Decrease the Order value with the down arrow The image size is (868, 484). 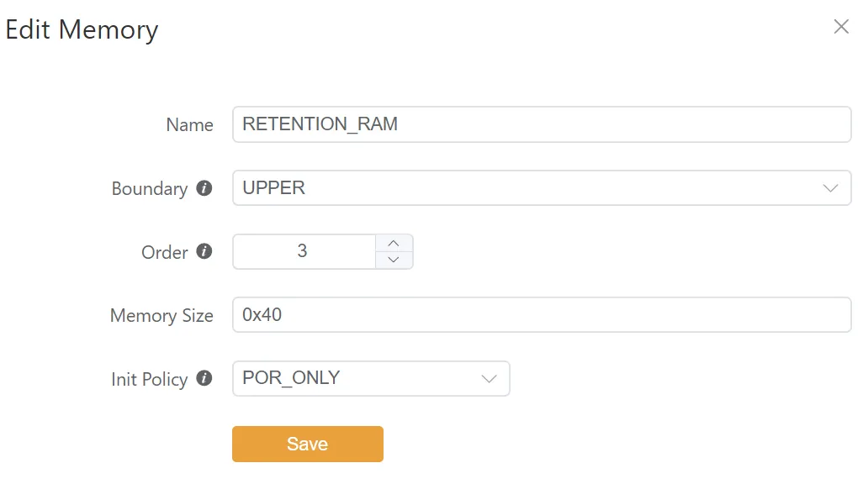(393, 260)
